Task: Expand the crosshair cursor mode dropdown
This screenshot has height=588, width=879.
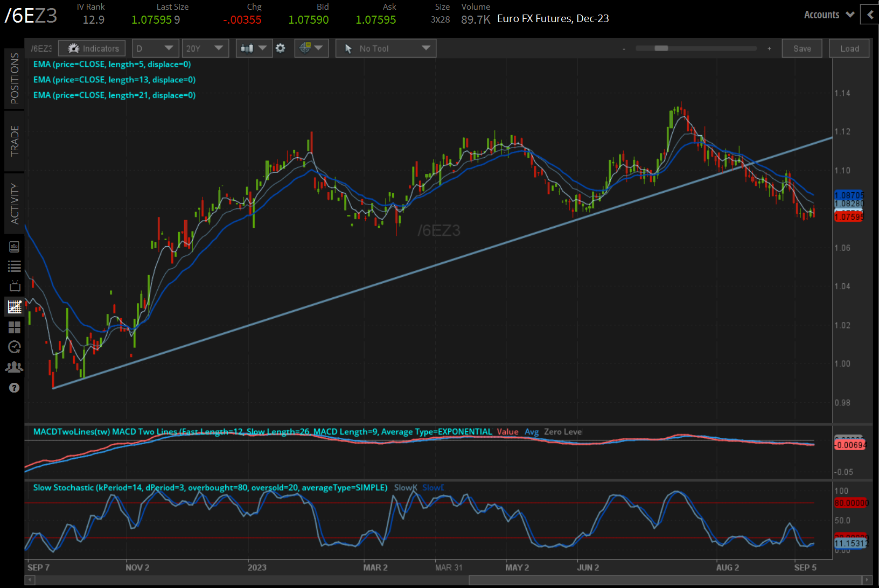Action: pos(311,48)
